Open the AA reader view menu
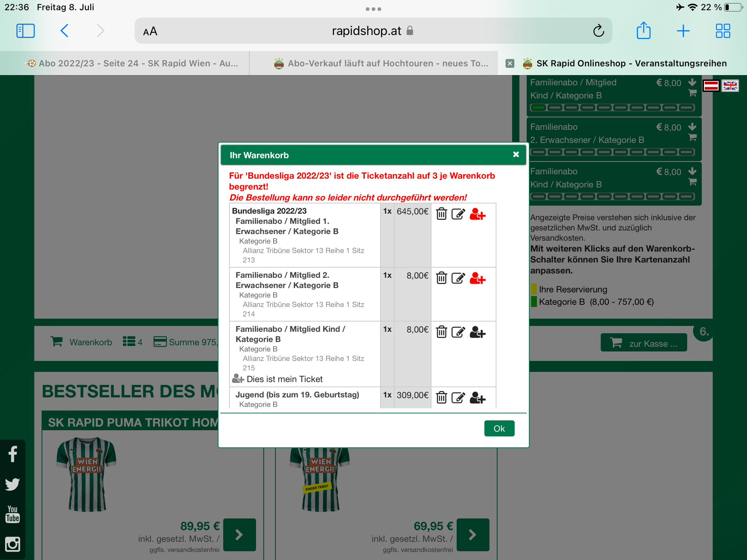This screenshot has width=747, height=560. point(150,31)
